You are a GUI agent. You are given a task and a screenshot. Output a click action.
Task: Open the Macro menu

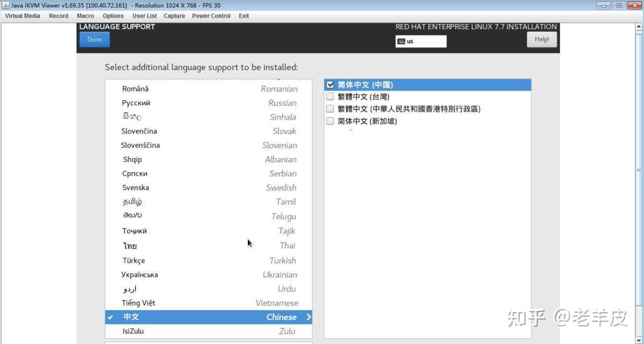[85, 16]
